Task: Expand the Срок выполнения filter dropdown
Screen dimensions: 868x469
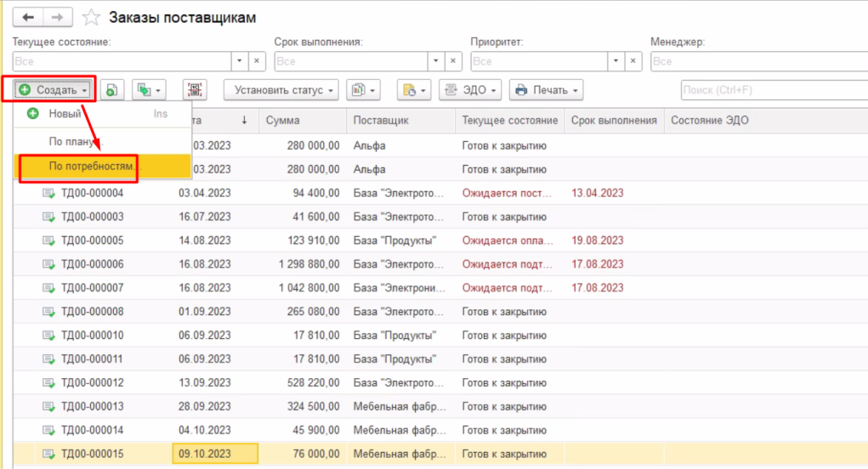Action: 436,61
